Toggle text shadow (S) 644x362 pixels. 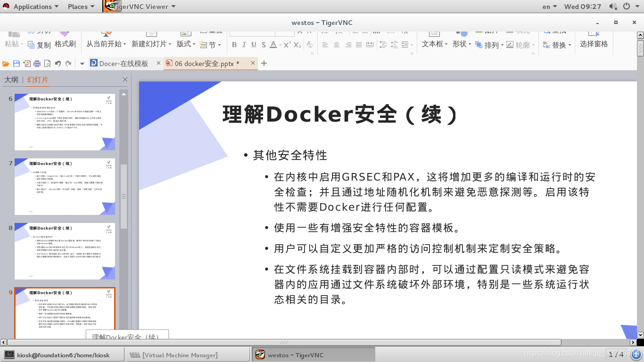pos(264,45)
